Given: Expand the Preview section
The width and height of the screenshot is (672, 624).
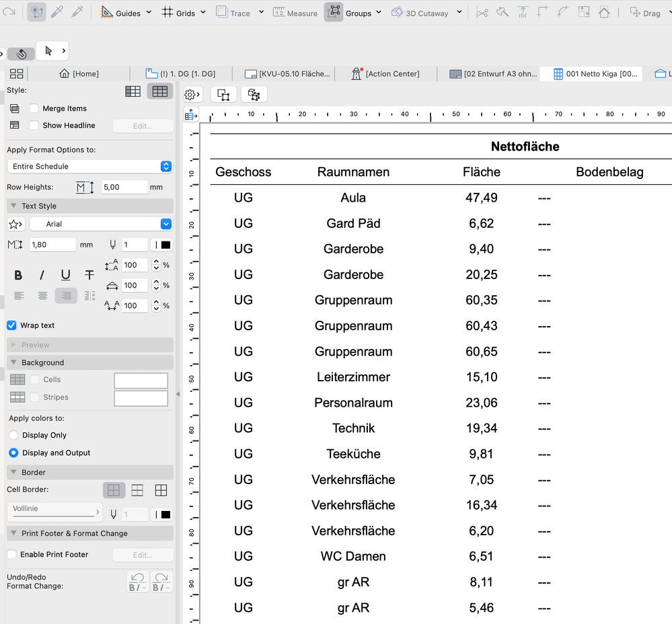Looking at the screenshot, I should point(90,345).
